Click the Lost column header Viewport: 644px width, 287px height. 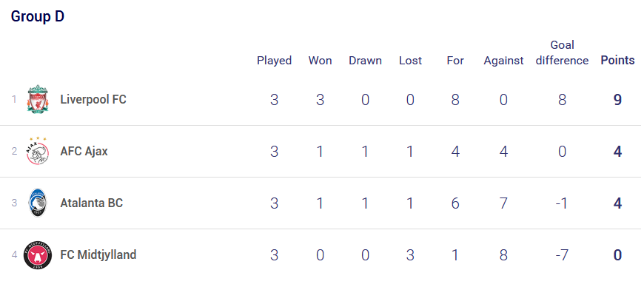coord(410,61)
